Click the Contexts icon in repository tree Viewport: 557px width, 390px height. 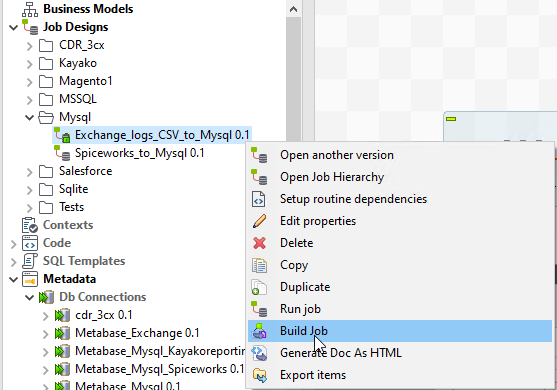pyautogui.click(x=30, y=225)
